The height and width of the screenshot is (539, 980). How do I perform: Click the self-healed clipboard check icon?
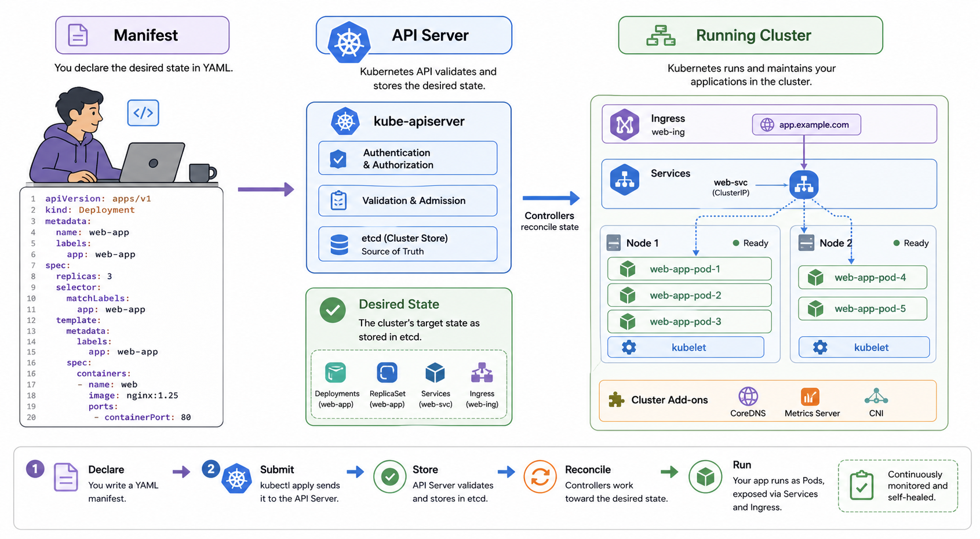coord(861,485)
